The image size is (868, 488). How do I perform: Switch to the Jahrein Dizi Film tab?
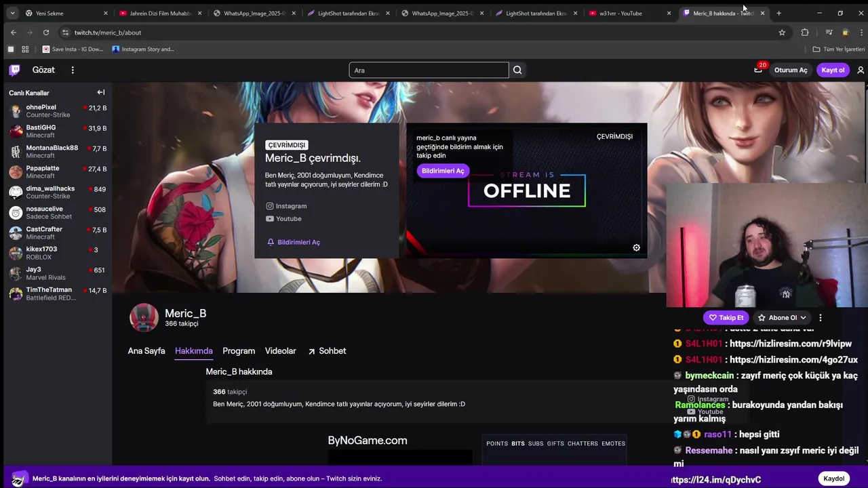(x=161, y=13)
